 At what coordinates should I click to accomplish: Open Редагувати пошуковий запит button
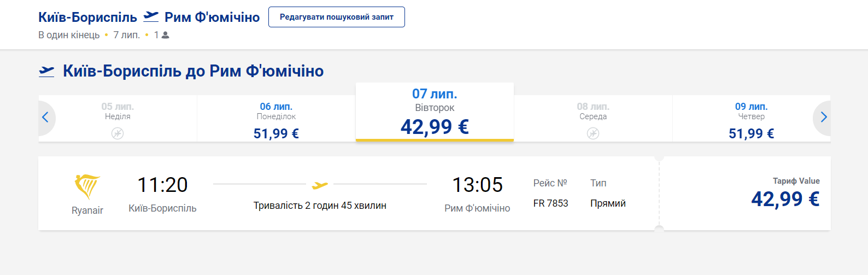[x=337, y=17]
